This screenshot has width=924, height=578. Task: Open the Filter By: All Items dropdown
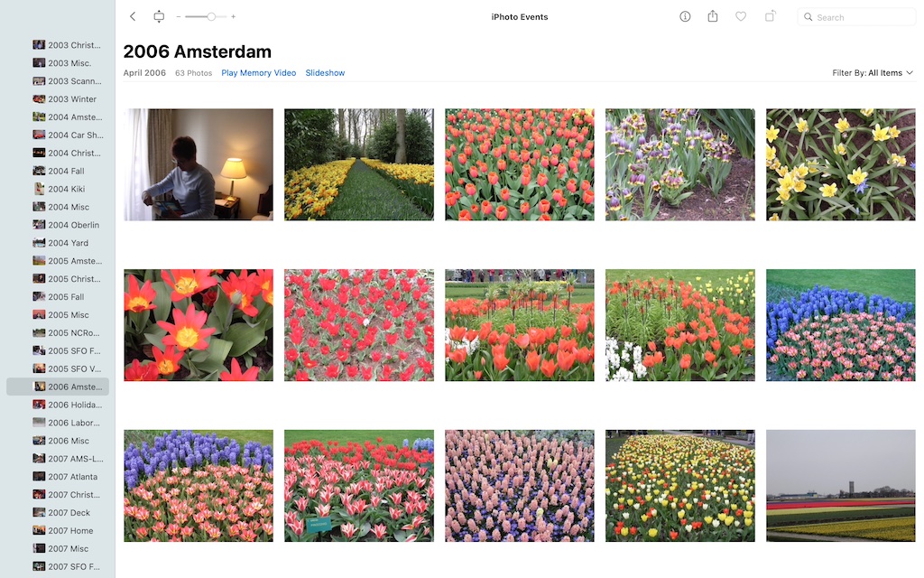tap(872, 73)
